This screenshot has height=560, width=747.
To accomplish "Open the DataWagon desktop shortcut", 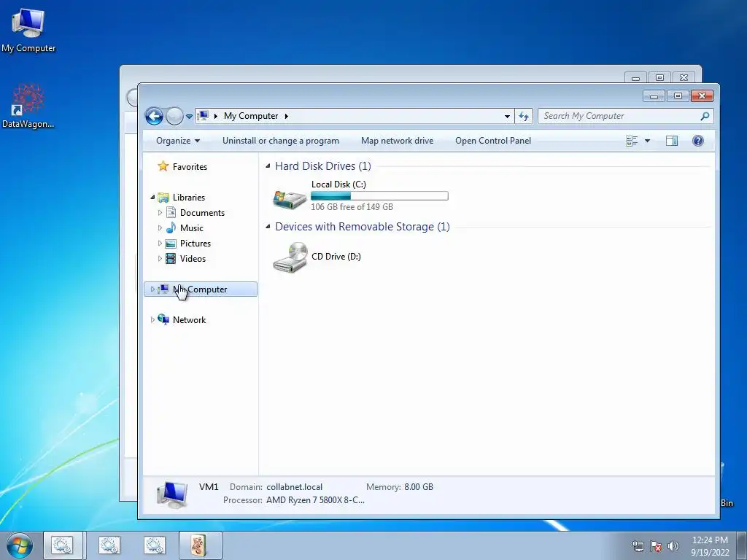I will click(x=28, y=106).
